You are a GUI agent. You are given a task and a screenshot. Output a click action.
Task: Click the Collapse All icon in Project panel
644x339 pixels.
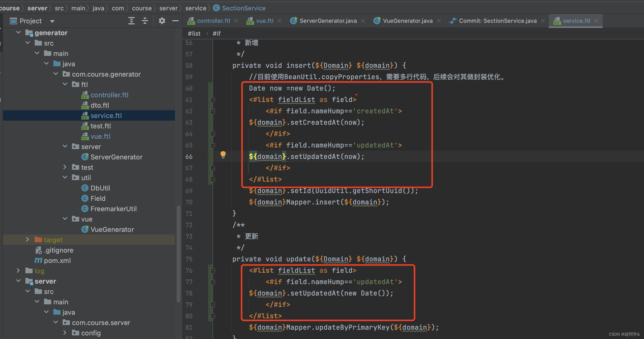[145, 21]
